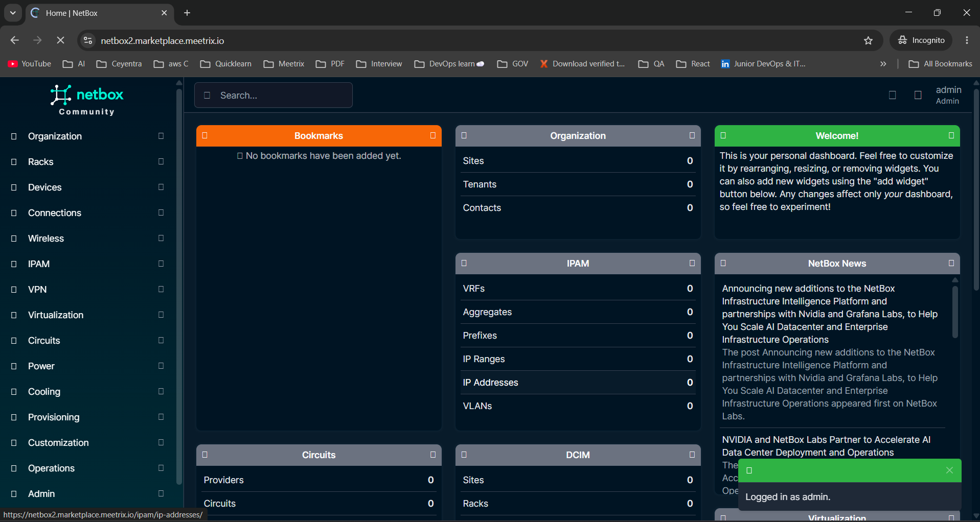Click the Organization widget remove icon
The height and width of the screenshot is (522, 980).
click(x=692, y=135)
